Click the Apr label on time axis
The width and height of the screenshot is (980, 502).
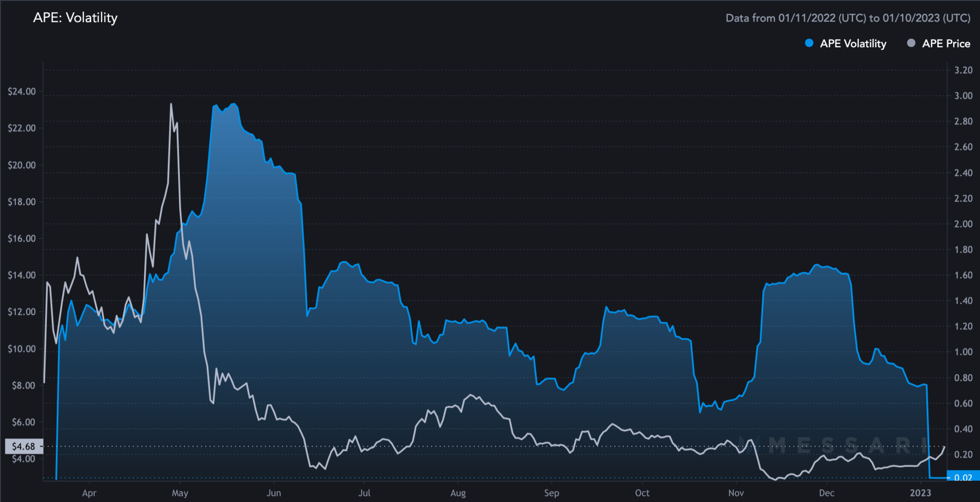click(89, 493)
